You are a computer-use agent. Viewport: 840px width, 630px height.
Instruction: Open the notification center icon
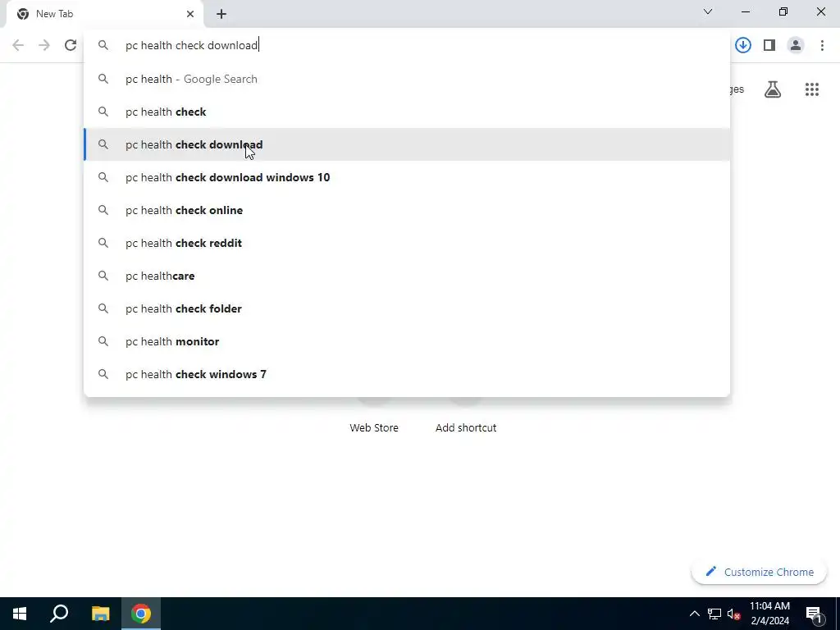[x=814, y=614]
